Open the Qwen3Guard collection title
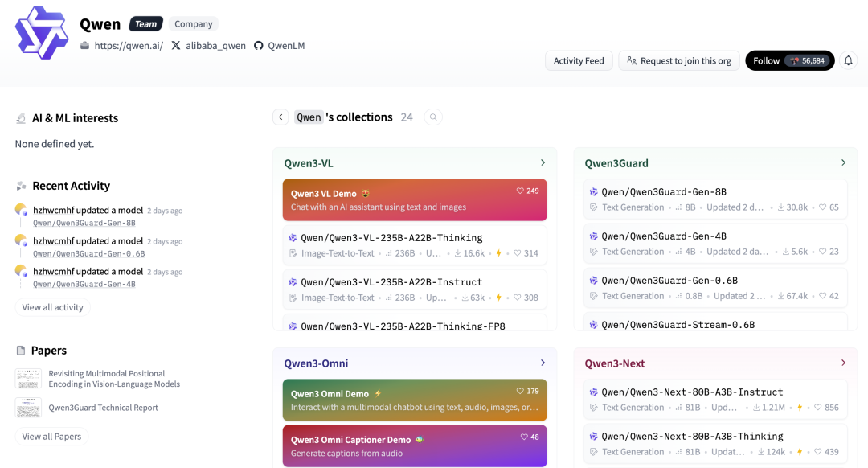This screenshot has height=468, width=868. 616,162
